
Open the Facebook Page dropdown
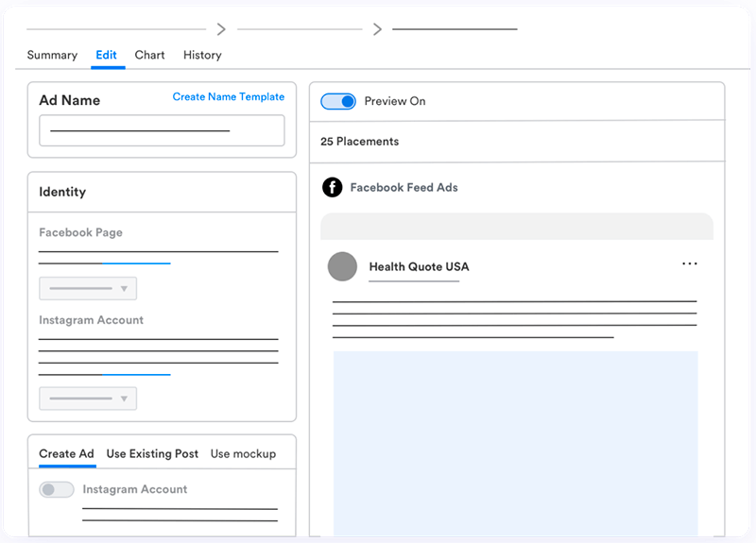point(88,288)
